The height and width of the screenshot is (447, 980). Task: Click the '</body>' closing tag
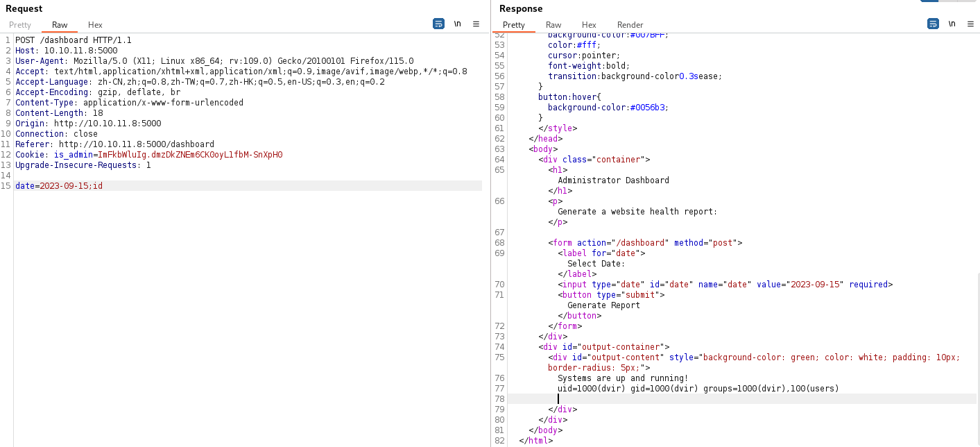545,430
